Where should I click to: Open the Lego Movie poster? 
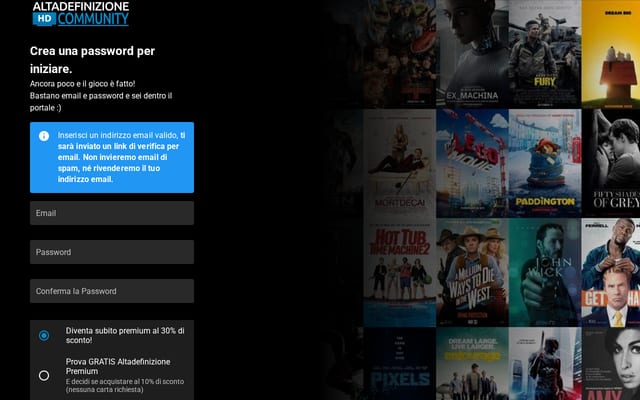(x=472, y=163)
